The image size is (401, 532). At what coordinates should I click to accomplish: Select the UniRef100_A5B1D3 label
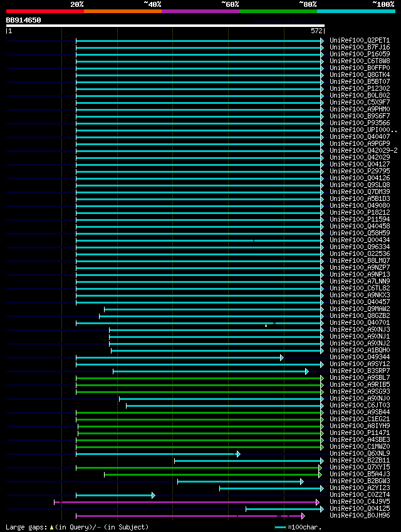point(360,198)
